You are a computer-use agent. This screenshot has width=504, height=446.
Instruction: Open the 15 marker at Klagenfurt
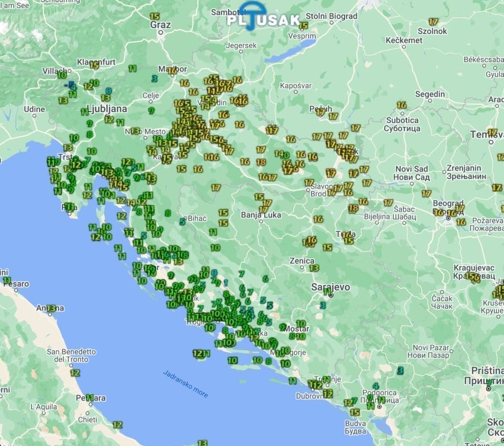94,65
